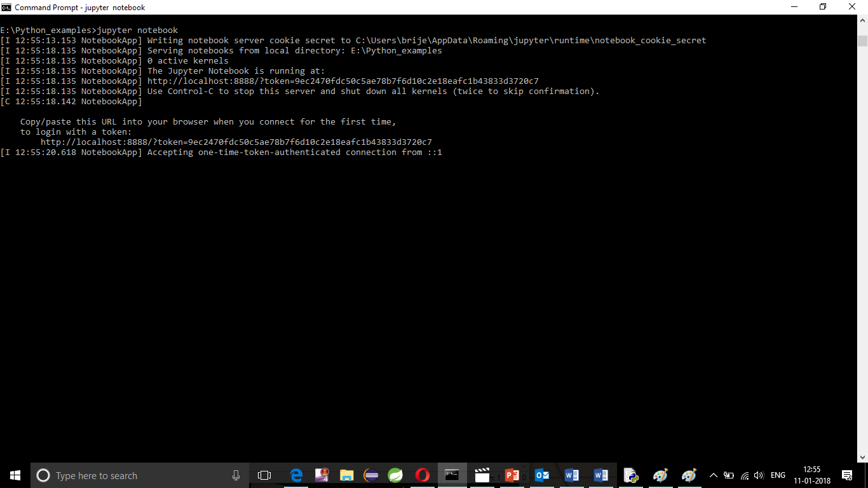
Task: Click the localhost token URL log line
Action: (269, 81)
